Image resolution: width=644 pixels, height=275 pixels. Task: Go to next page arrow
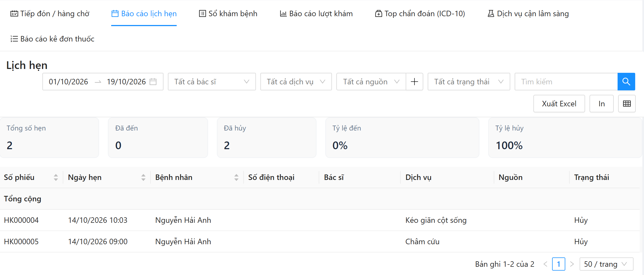click(x=572, y=264)
